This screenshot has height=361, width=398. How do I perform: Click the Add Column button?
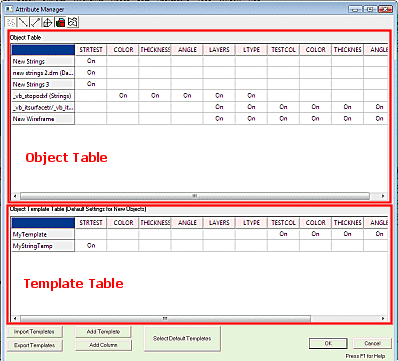click(103, 345)
